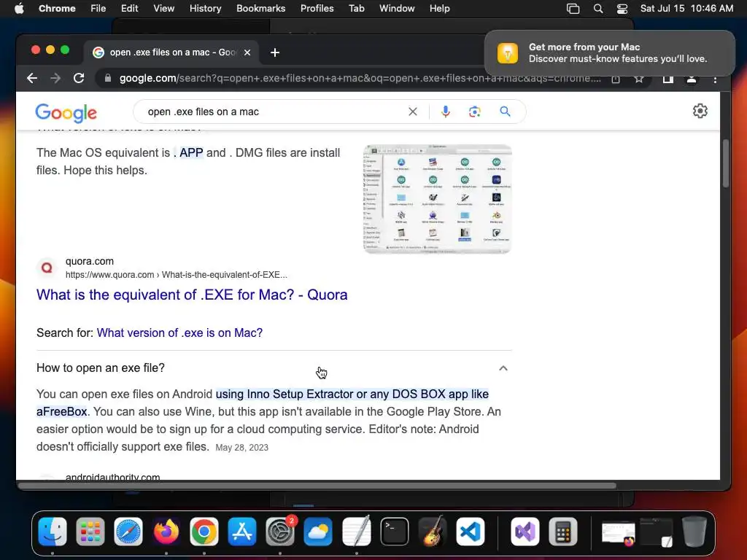Open Google quick settings gear
747x560 pixels.
point(700,111)
